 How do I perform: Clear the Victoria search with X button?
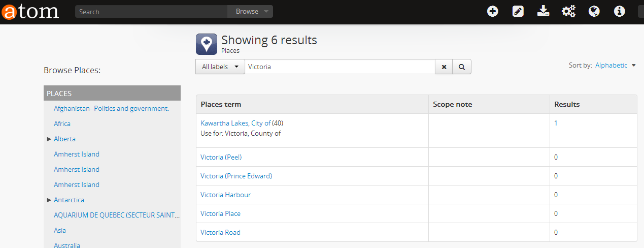(444, 67)
